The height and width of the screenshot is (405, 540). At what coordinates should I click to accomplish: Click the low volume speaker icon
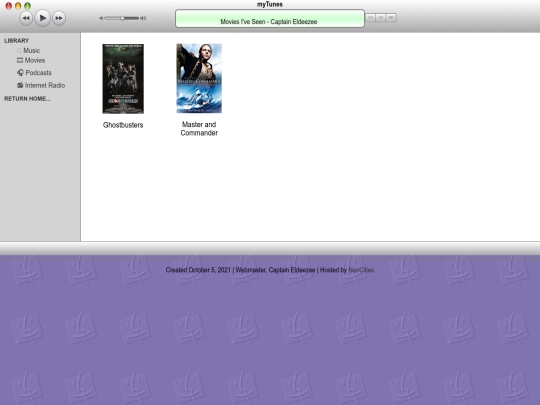pyautogui.click(x=101, y=18)
